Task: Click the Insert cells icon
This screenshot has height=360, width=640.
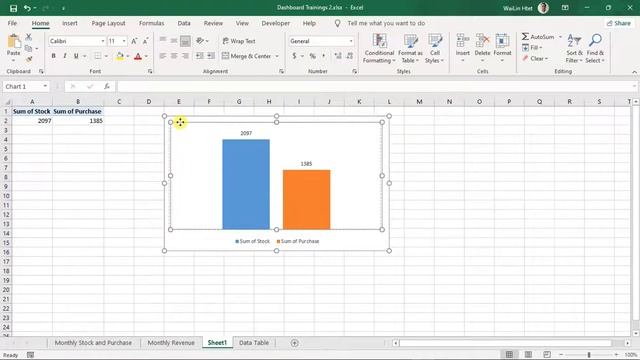Action: pos(462,41)
